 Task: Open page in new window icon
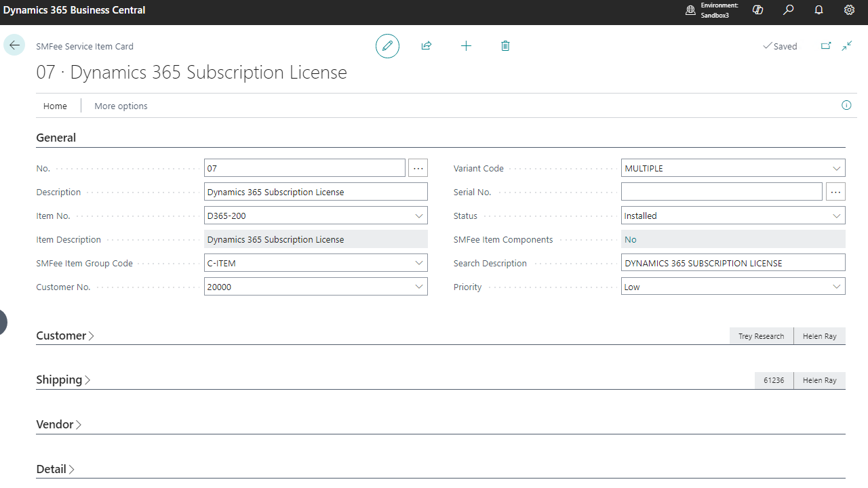[x=826, y=46]
